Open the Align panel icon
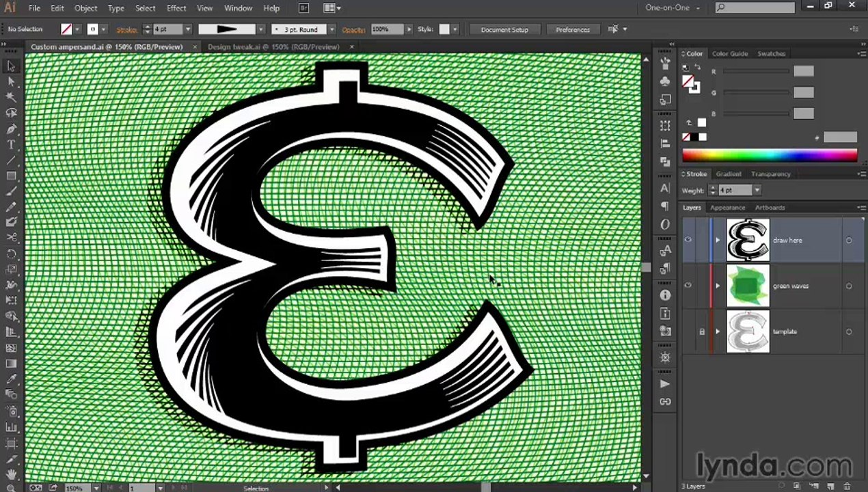This screenshot has width=868, height=492. pos(665,144)
